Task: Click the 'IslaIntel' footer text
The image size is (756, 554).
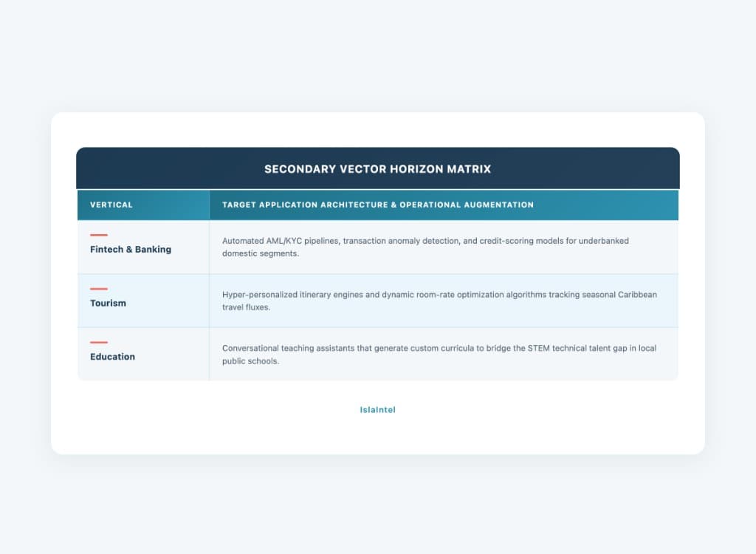Action: tap(377, 410)
